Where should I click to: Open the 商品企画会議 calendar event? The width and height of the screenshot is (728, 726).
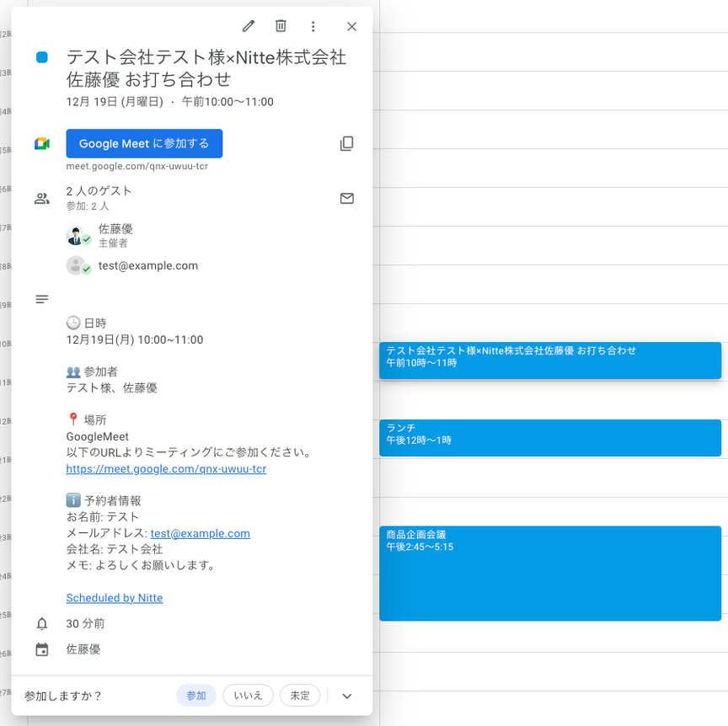click(550, 574)
